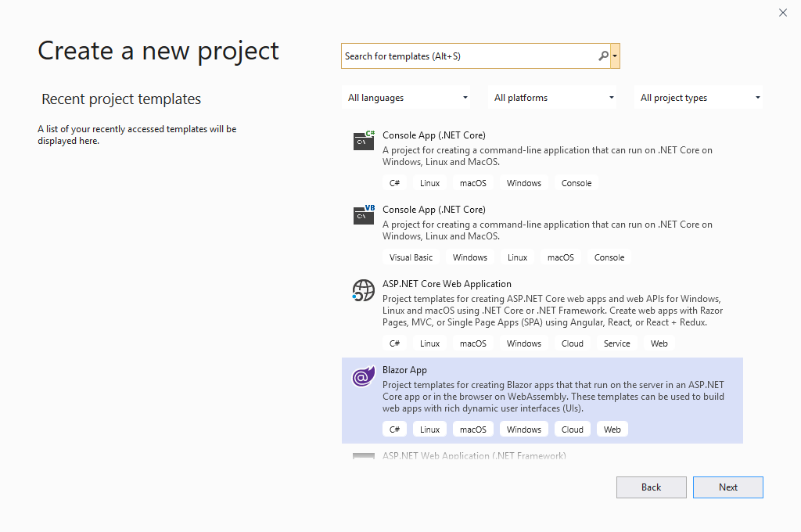Image resolution: width=801 pixels, height=532 pixels.
Task: Select ASP.NET Core Web Application template
Action: point(447,284)
